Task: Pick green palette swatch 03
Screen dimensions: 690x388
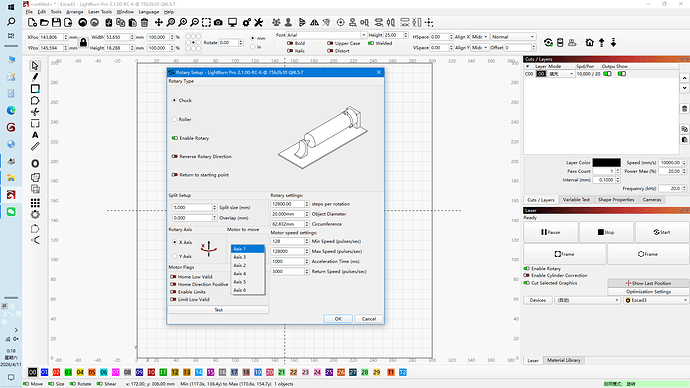Action: tap(68, 372)
